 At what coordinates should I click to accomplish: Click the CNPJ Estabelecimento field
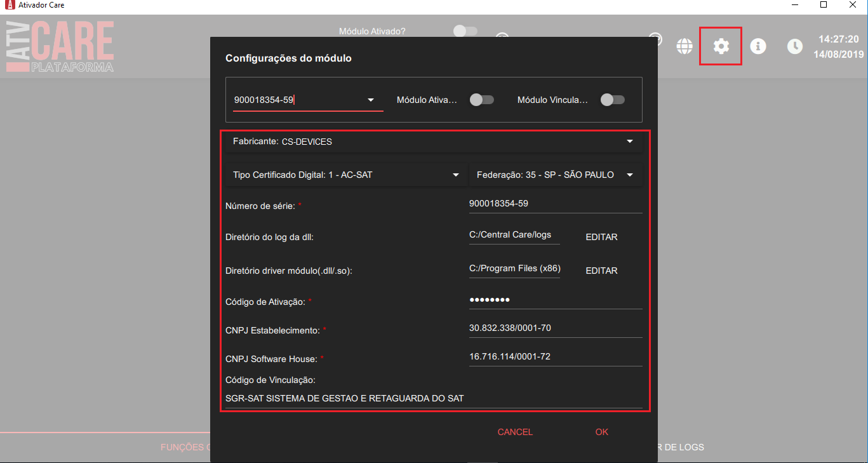point(556,328)
